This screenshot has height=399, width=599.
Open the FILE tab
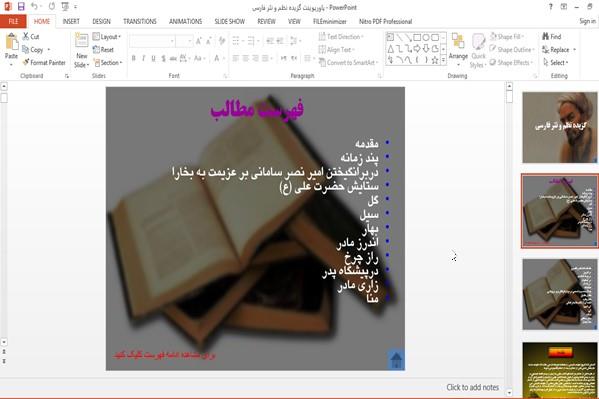[x=13, y=21]
